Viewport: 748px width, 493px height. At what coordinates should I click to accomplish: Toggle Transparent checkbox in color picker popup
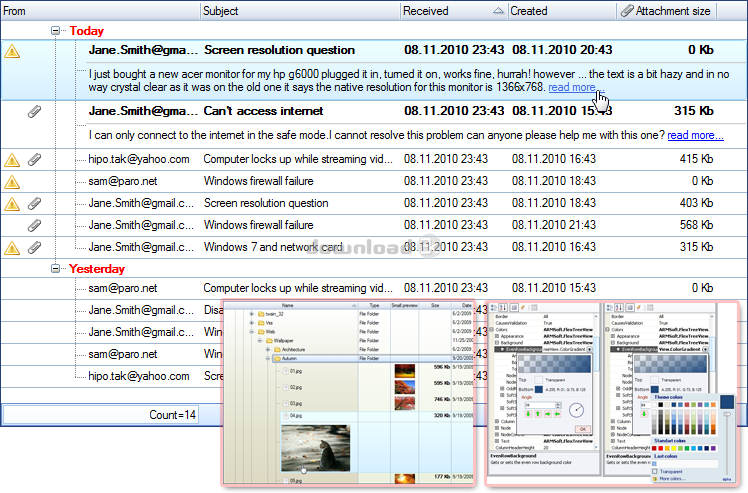click(654, 471)
